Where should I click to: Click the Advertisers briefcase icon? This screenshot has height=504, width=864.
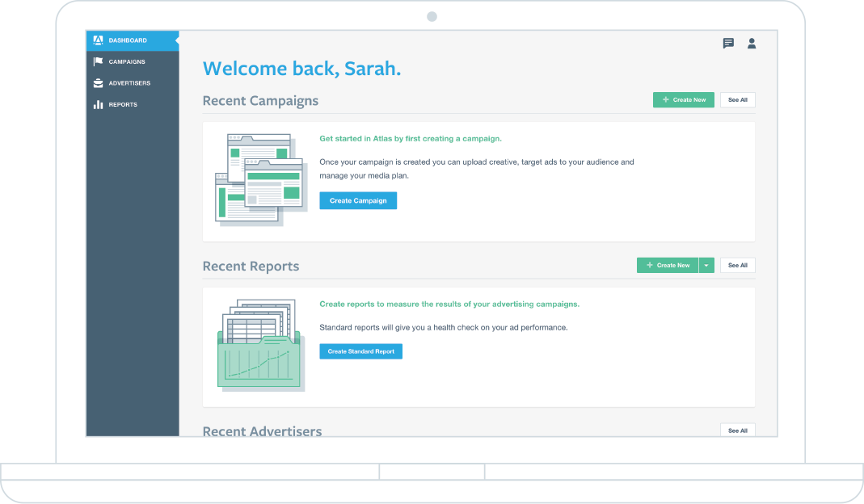pos(98,82)
